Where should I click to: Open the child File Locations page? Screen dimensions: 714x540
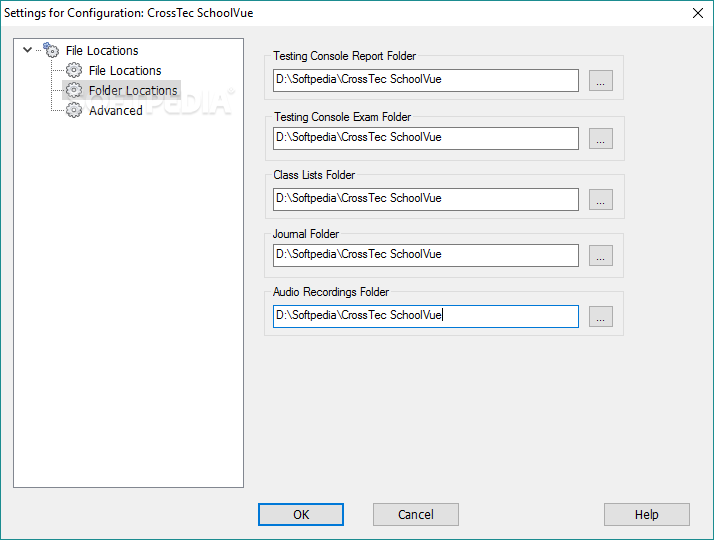click(125, 71)
